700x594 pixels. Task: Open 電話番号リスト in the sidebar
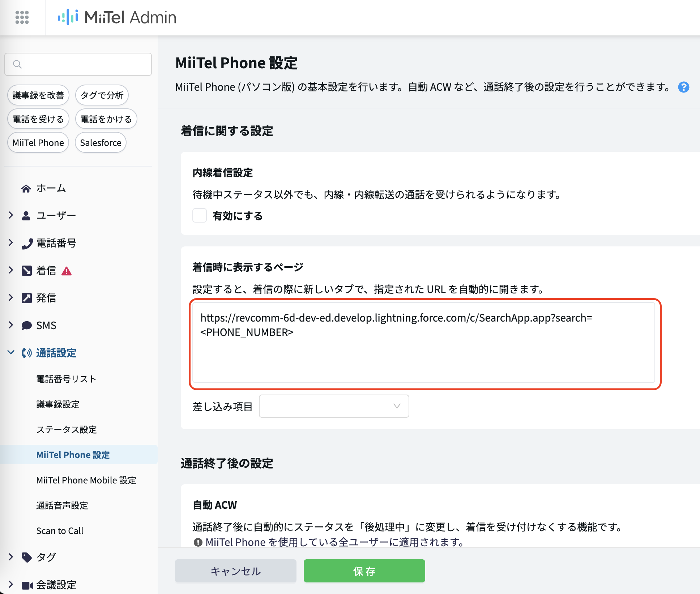pyautogui.click(x=67, y=379)
